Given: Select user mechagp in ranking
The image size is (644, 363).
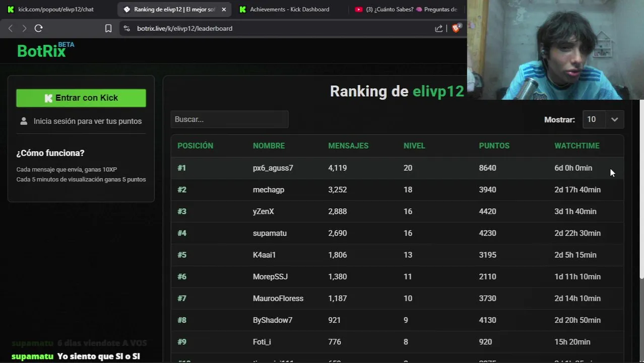Looking at the screenshot, I should point(269,190).
